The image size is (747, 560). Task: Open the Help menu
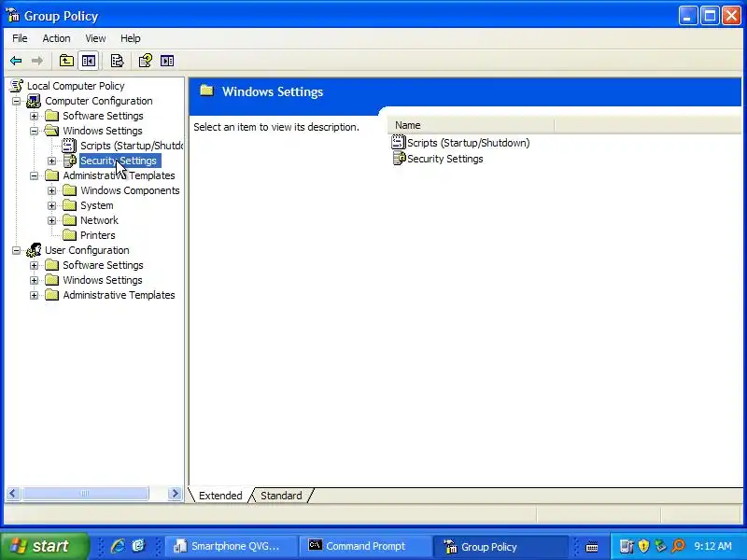click(x=130, y=38)
